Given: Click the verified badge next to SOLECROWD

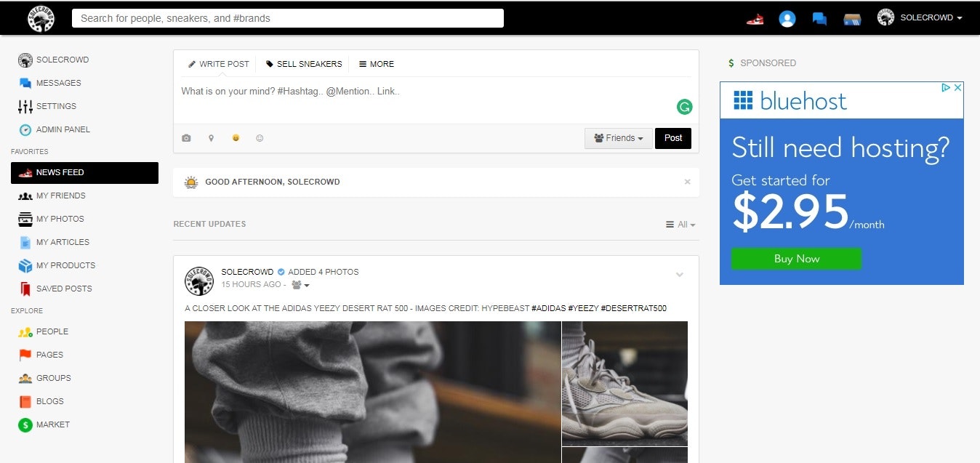Looking at the screenshot, I should 281,272.
